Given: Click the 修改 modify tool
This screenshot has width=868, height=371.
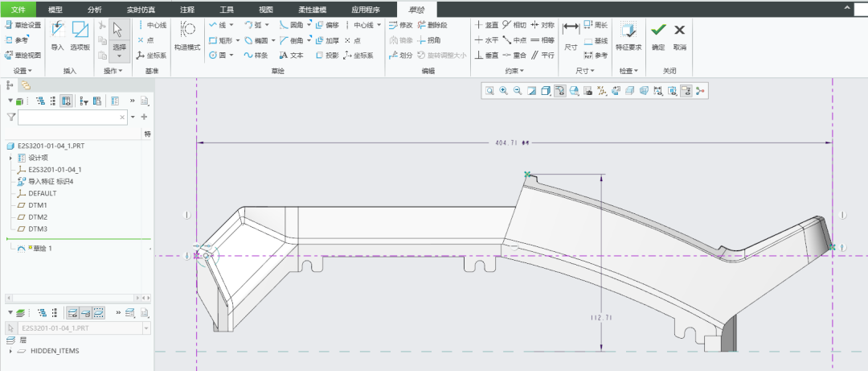Looking at the screenshot, I should pos(401,25).
